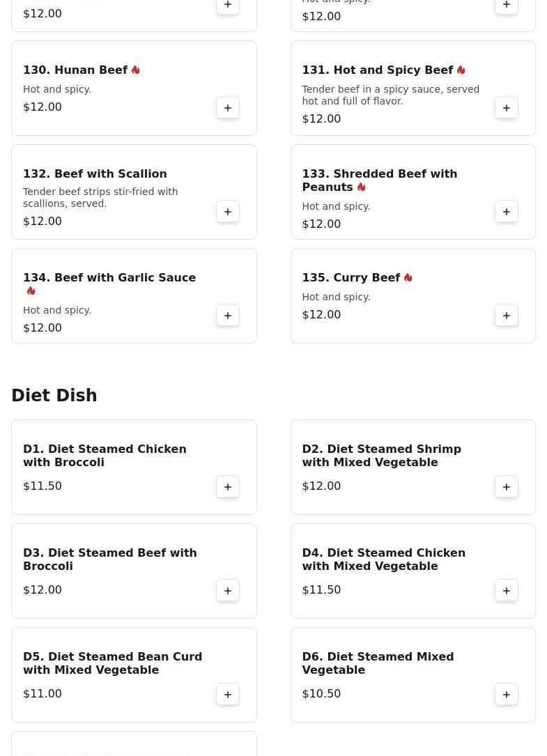The width and height of the screenshot is (547, 756).
Task: Add Beef with Garlic Sauce to cart
Action: point(228,316)
